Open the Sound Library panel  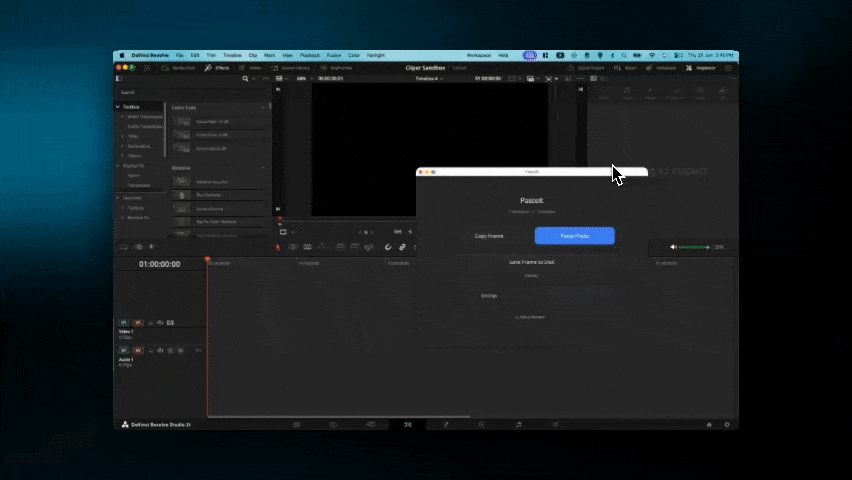click(x=291, y=68)
